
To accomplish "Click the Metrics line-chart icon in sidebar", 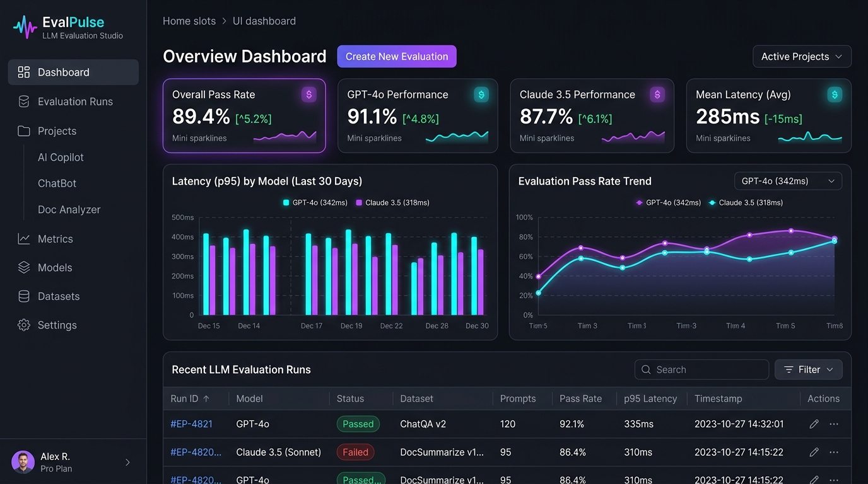I will coord(24,239).
